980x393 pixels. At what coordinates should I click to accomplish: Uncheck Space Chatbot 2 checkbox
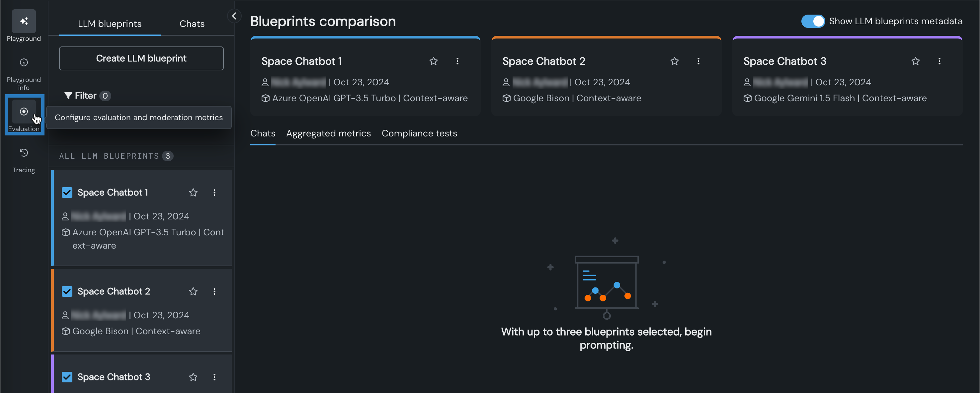(67, 291)
